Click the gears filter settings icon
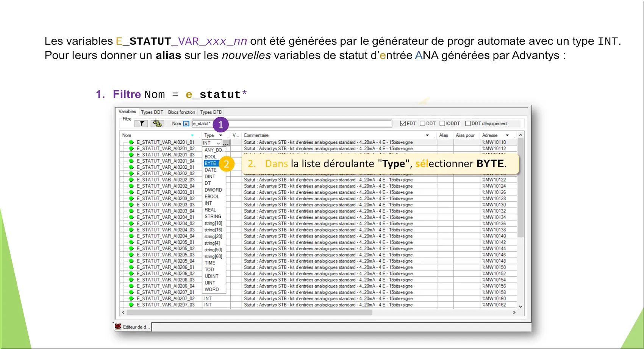644x349 pixels. [x=157, y=123]
